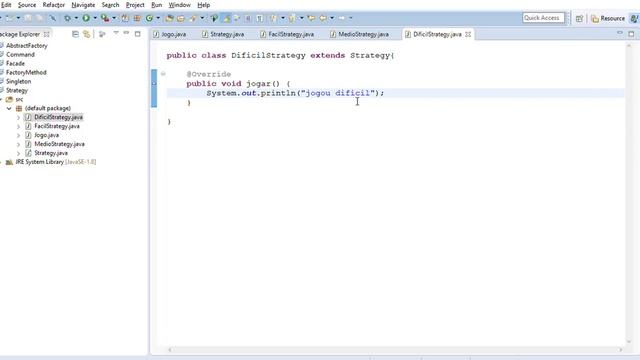640x360 pixels.
Task: Click the Run Last Tool icon with red toolbox
Action: click(105, 18)
